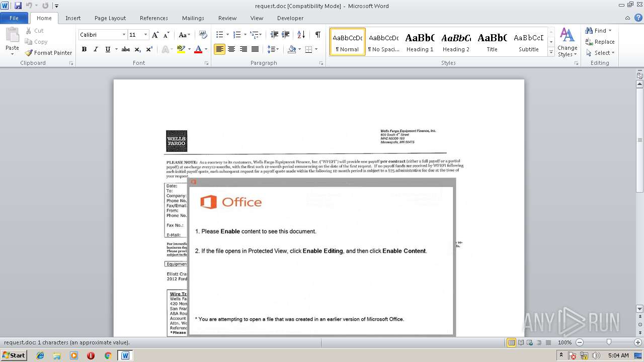The image size is (644, 362).
Task: Toggle italic formatting
Action: pos(96,49)
